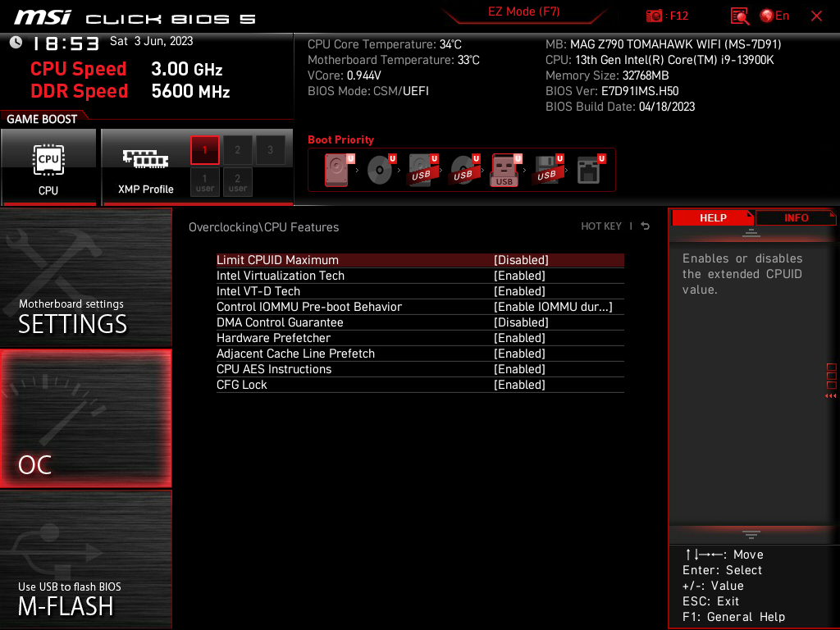Image resolution: width=840 pixels, height=630 pixels.
Task: Select the DMA Control Guarantee label
Action: click(280, 322)
